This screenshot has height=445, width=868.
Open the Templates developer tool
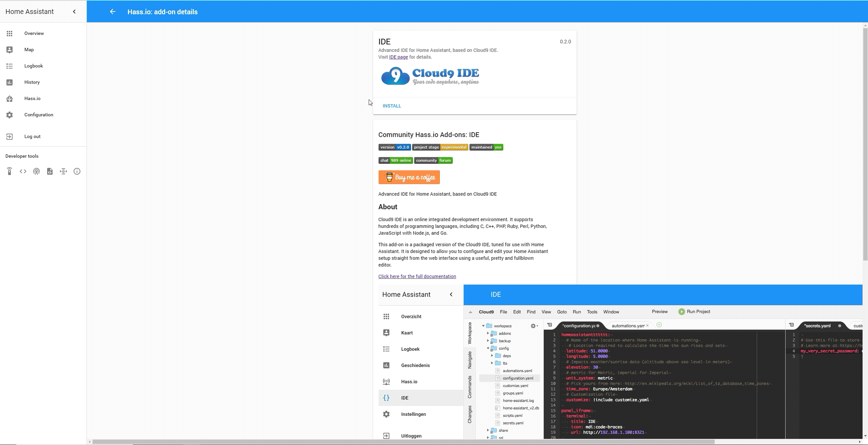[50, 171]
